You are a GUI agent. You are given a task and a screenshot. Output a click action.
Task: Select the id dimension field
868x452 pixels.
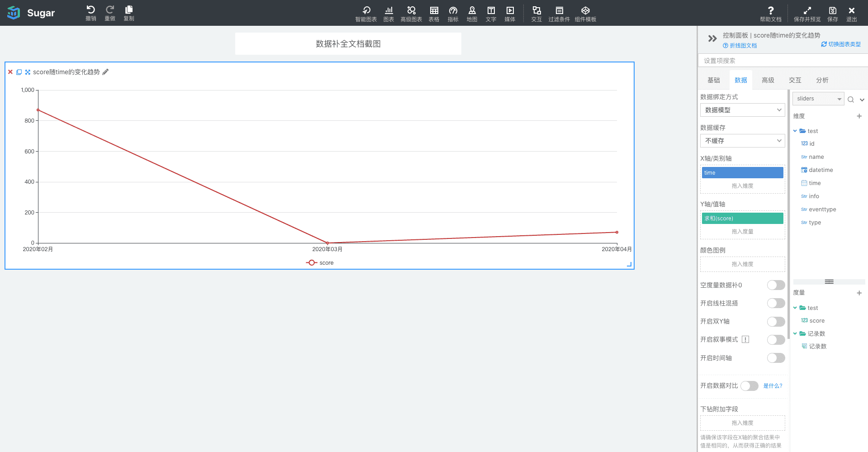(807, 144)
